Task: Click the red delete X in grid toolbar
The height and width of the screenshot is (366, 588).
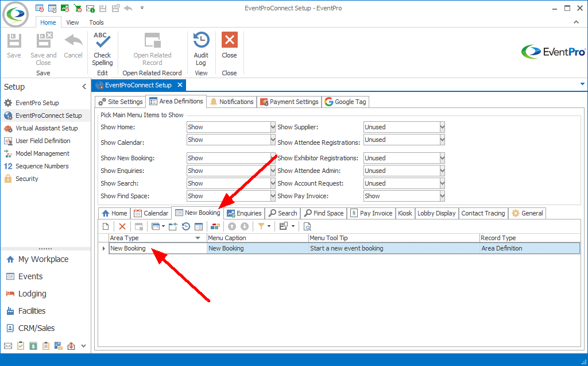Action: click(122, 226)
